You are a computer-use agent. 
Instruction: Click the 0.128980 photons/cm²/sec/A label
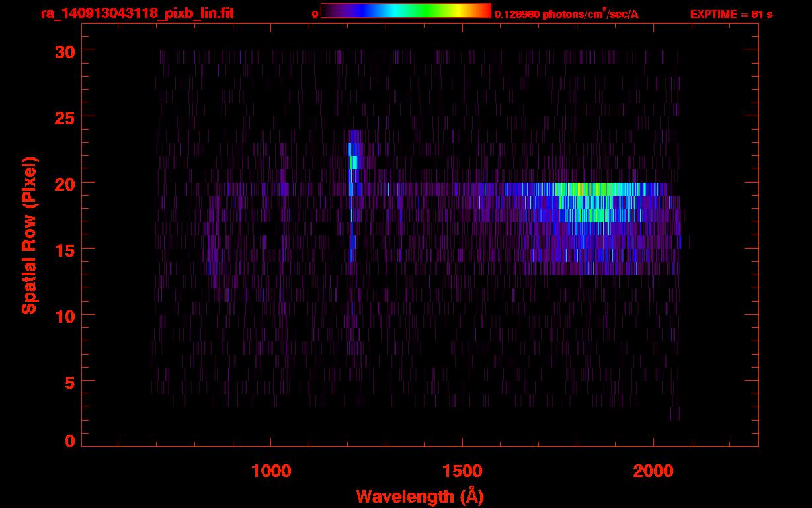click(x=567, y=13)
